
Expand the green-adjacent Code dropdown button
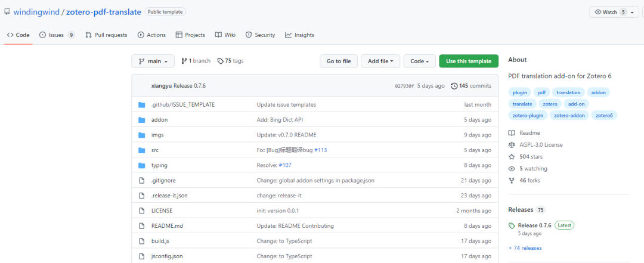tap(420, 61)
